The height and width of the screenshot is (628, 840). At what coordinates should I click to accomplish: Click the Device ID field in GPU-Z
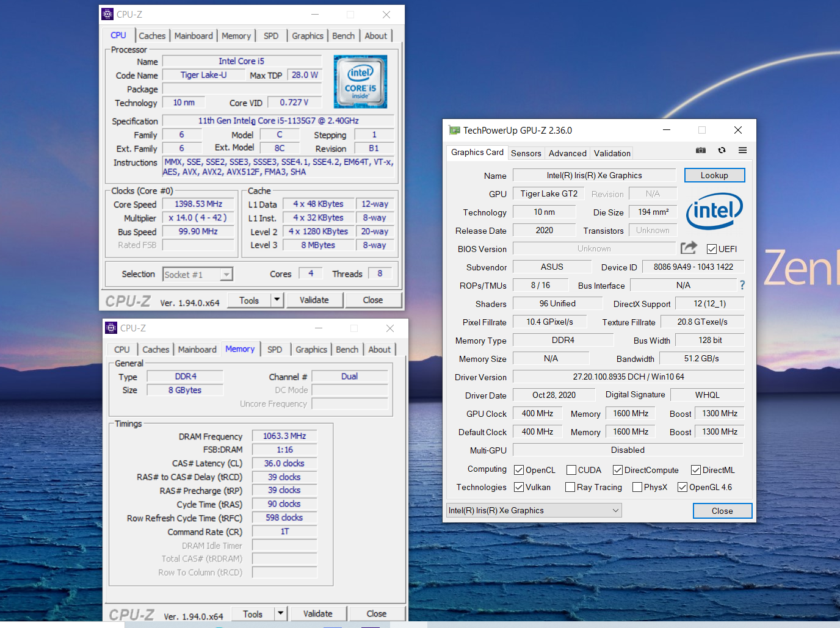pos(693,267)
